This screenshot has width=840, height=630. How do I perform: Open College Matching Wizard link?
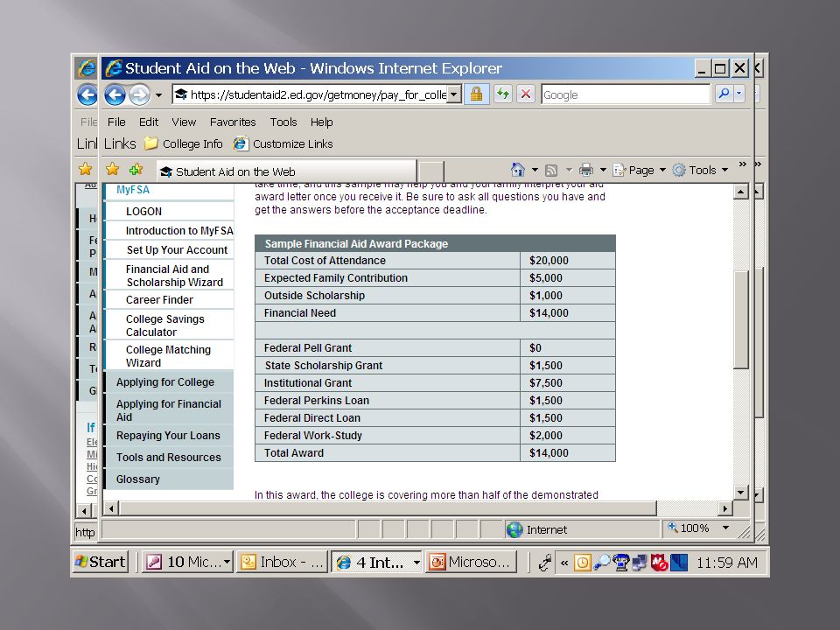tap(168, 356)
